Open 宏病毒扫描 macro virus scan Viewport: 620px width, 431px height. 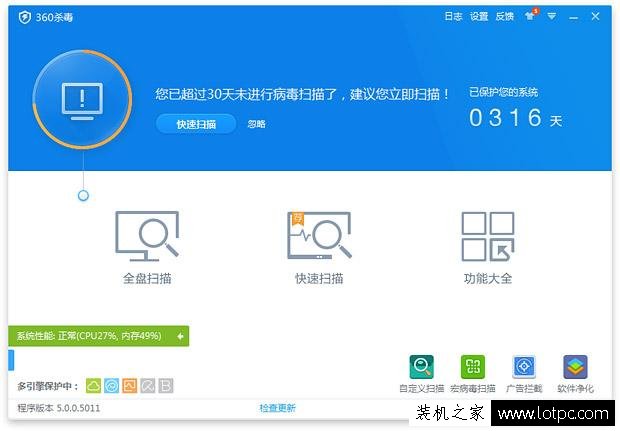click(473, 373)
